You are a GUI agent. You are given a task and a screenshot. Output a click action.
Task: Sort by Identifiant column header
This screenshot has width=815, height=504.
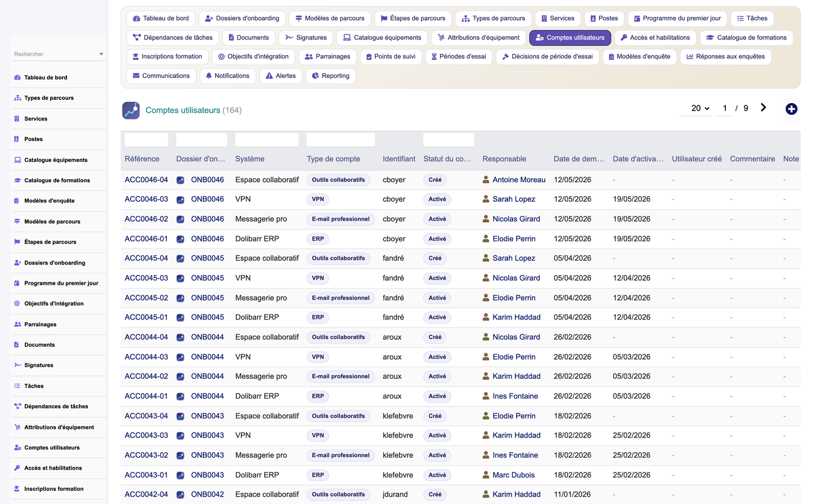[399, 159]
